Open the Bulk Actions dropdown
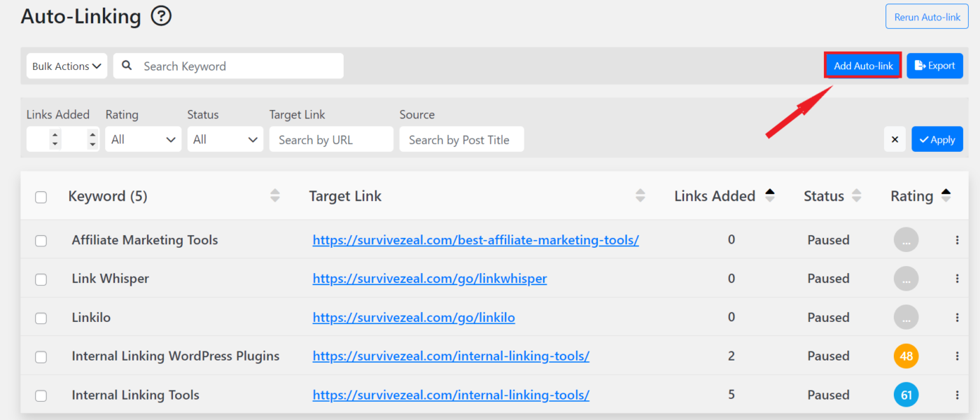This screenshot has width=980, height=420. 66,65
